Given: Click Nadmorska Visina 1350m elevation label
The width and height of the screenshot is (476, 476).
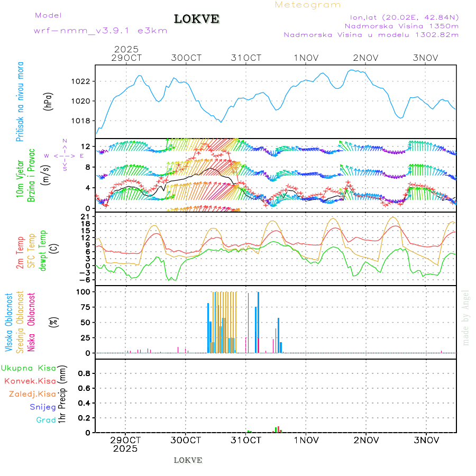Looking at the screenshot, I should point(401,25).
